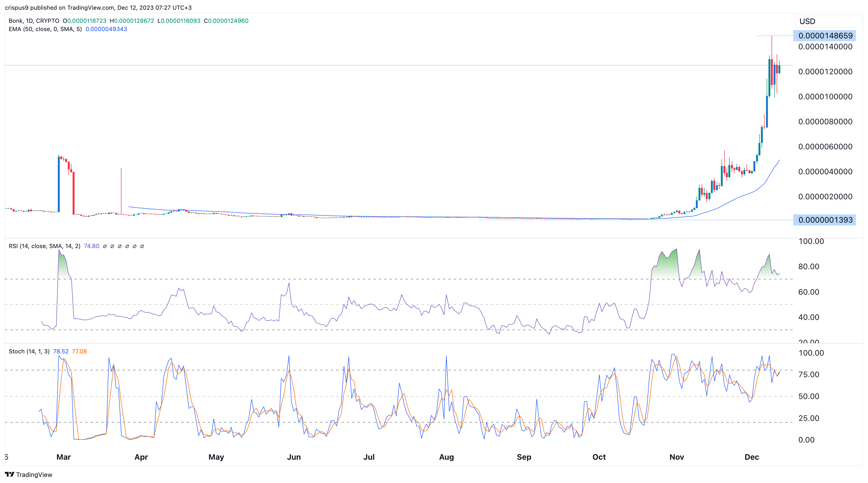Screen dimensions: 868x483
Task: Select the Nov label on the time axis
Action: 677,457
